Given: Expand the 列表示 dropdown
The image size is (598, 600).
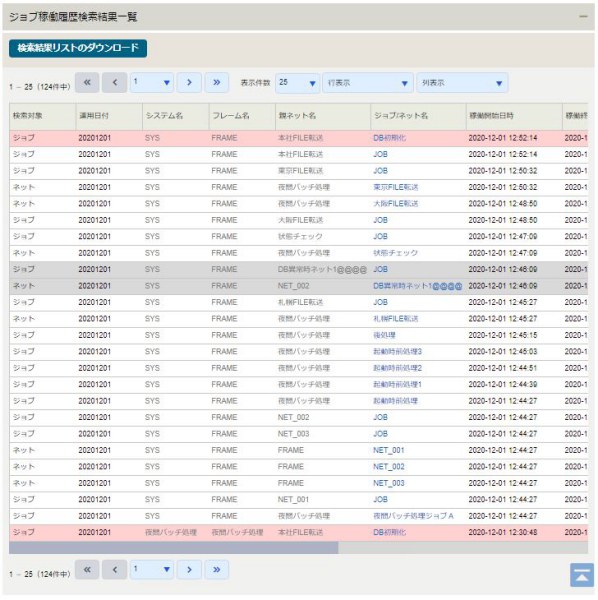Looking at the screenshot, I should click(462, 83).
